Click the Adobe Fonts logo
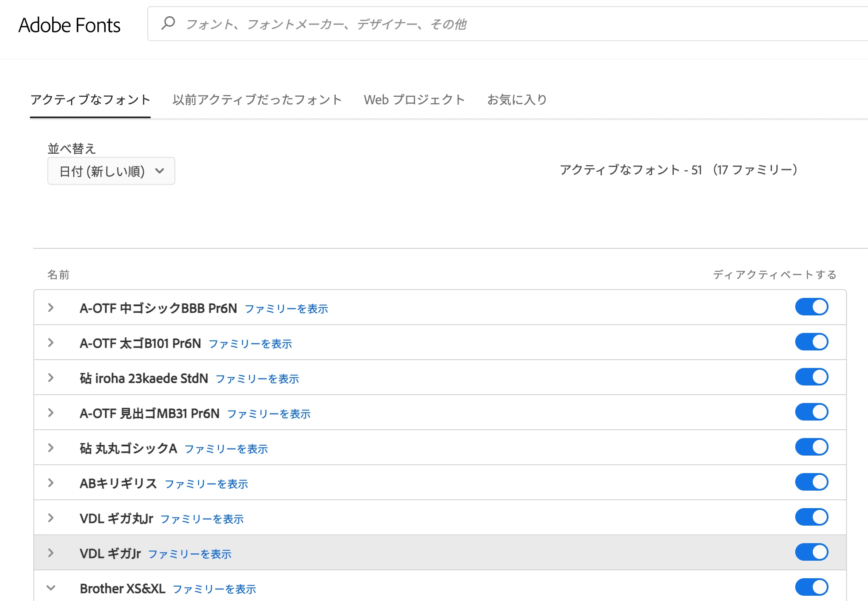 click(69, 25)
